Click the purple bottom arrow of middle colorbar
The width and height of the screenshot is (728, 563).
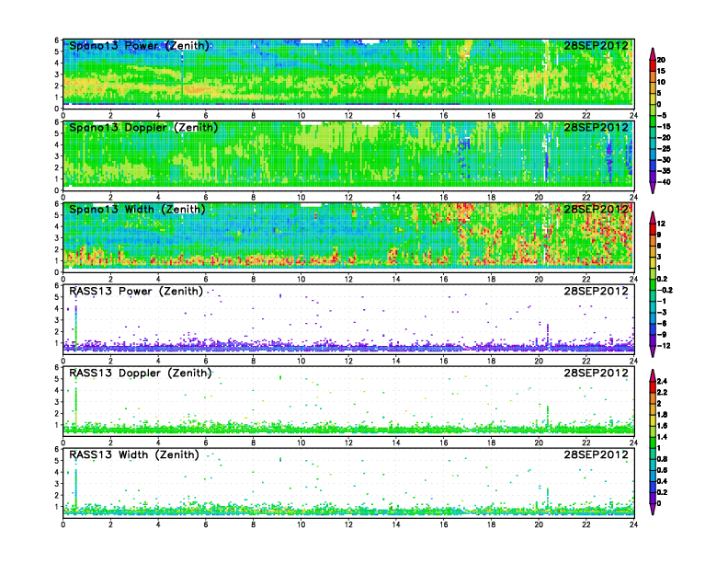pos(653,350)
